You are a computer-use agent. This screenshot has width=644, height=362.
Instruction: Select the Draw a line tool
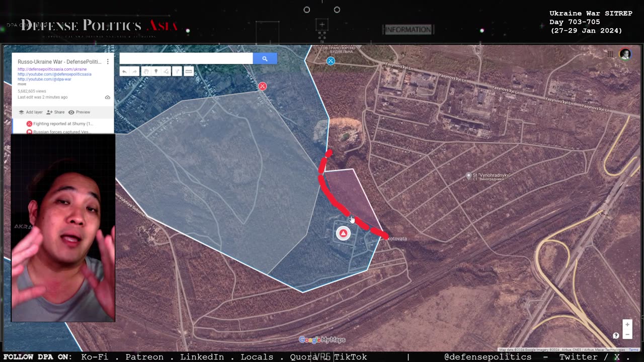coord(166,71)
